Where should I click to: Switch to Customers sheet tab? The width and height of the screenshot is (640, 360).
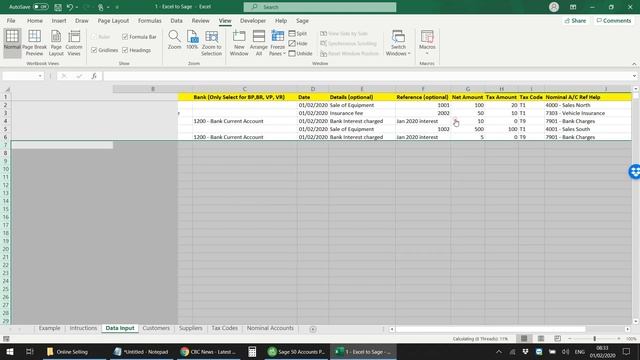[x=156, y=328]
